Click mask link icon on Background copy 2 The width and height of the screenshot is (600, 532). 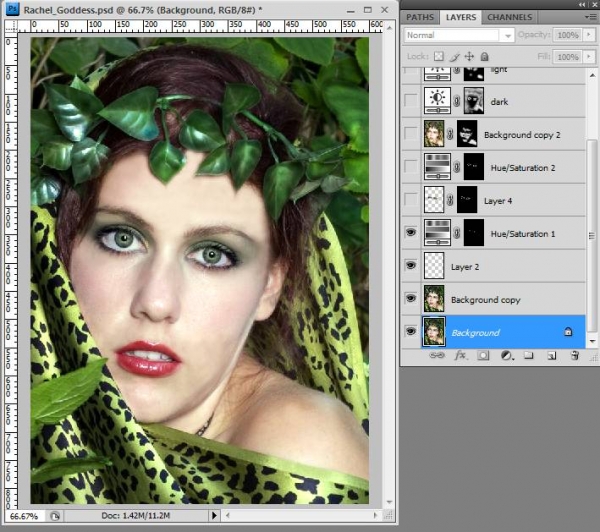[x=450, y=134]
